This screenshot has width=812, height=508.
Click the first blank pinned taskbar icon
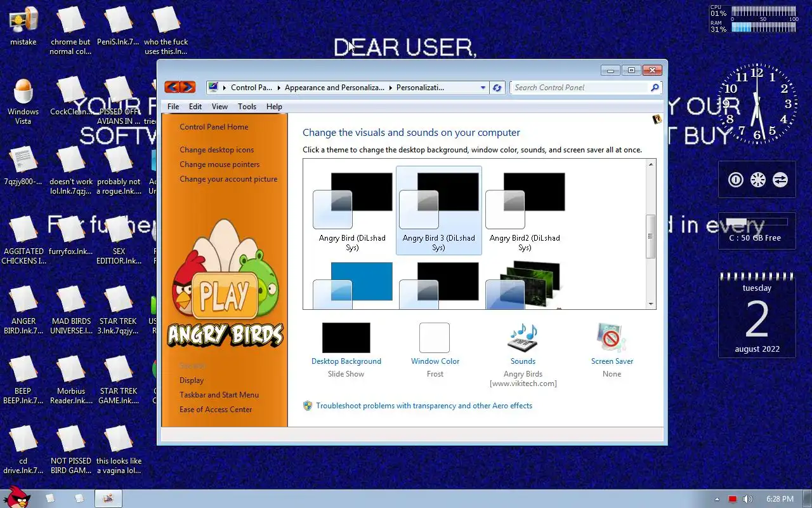(49, 498)
